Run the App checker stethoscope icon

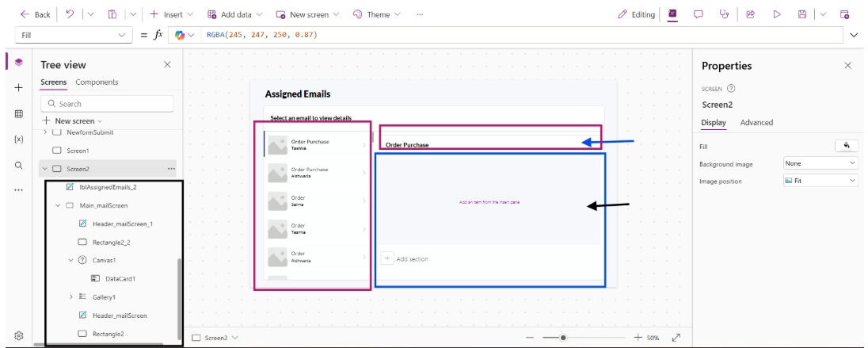[x=724, y=14]
